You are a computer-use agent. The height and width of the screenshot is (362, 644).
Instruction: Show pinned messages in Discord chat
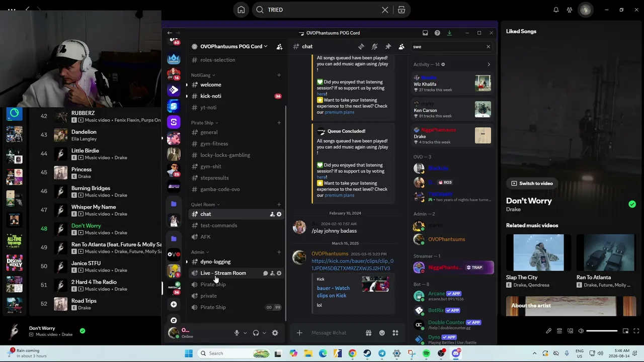(x=388, y=47)
